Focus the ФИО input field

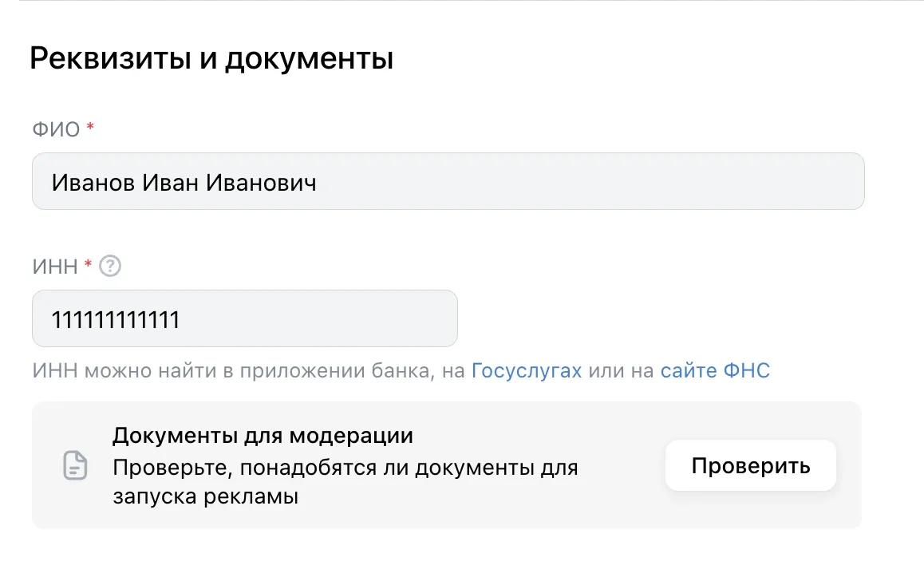[x=448, y=181]
